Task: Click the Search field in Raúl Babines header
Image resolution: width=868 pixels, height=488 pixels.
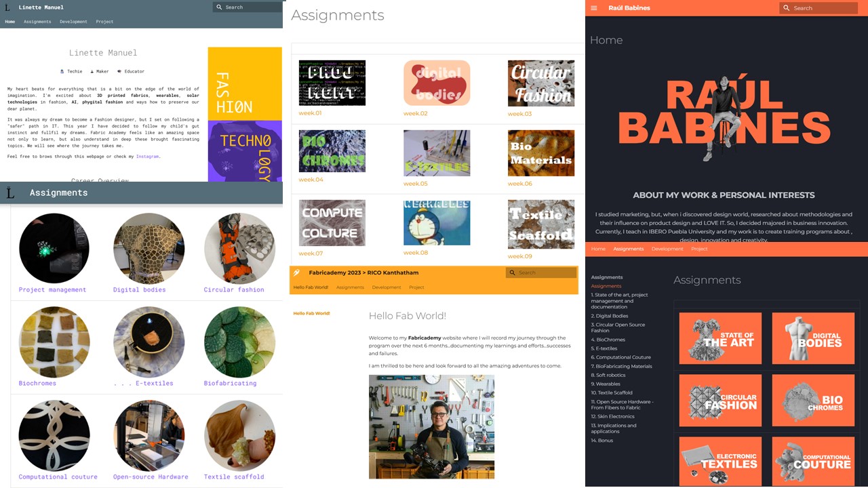Action: click(x=818, y=8)
